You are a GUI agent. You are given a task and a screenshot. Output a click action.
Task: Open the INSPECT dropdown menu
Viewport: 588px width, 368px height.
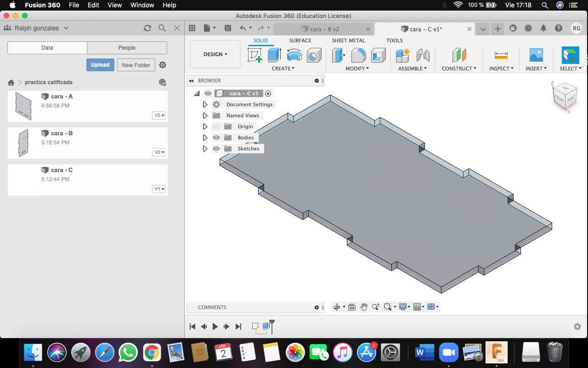click(501, 69)
